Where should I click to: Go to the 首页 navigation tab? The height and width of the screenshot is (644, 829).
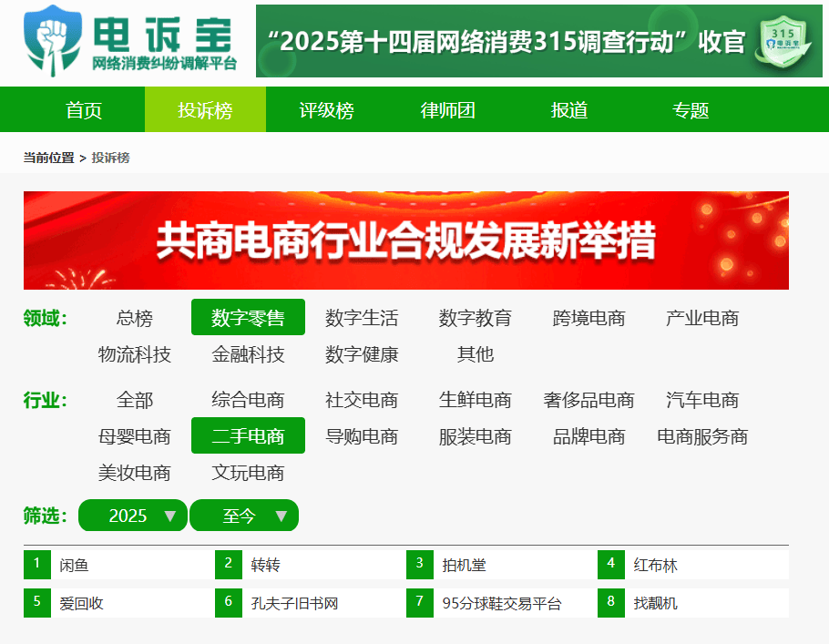coord(84,110)
